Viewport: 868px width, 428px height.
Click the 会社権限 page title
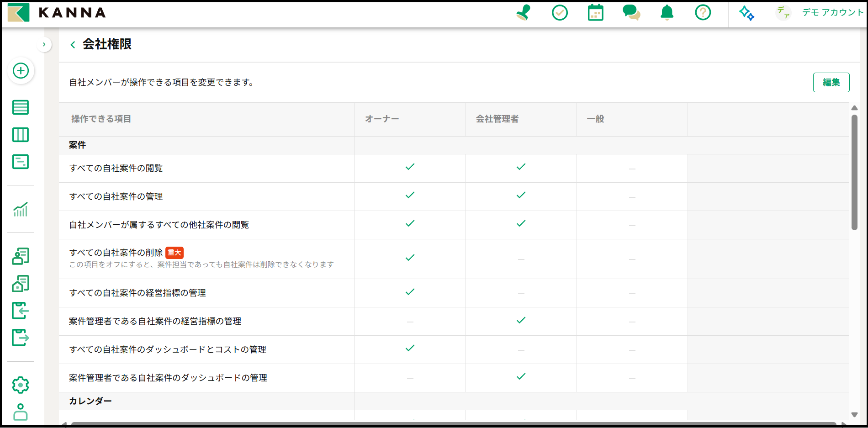tap(107, 44)
